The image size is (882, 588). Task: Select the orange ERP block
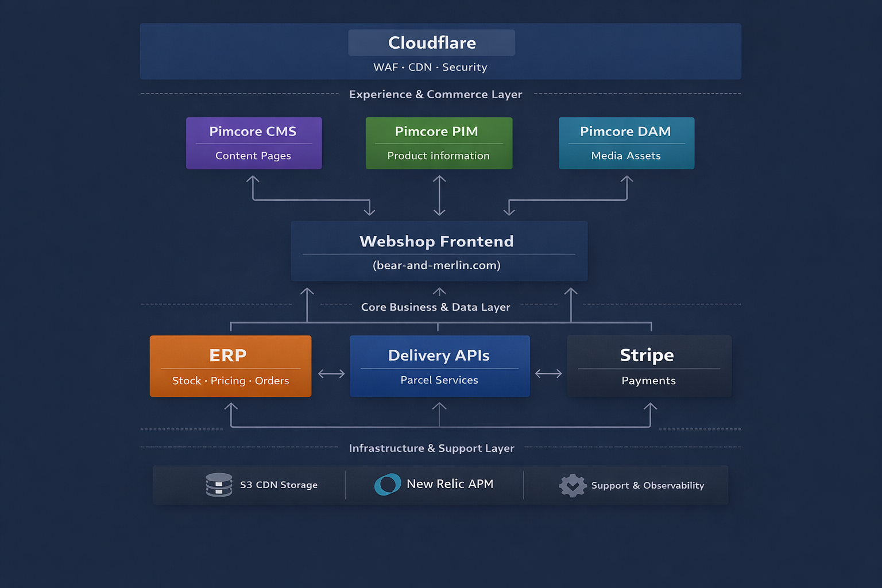[x=230, y=366]
